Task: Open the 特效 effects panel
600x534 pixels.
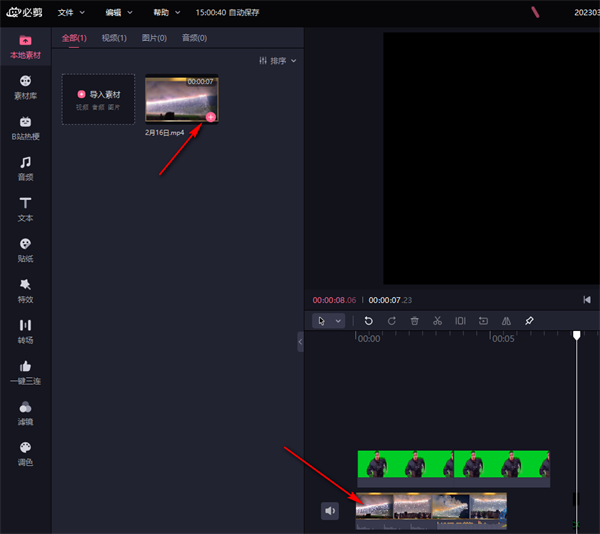Action: pos(25,291)
